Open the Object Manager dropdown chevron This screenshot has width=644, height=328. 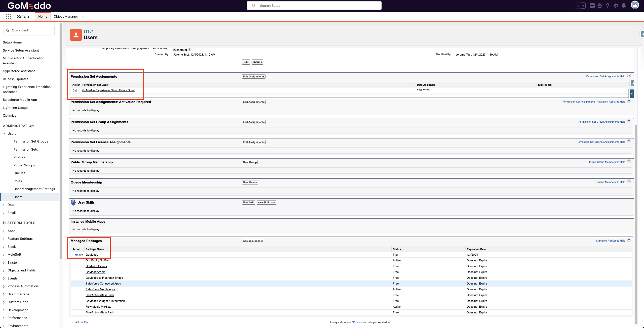(x=83, y=17)
